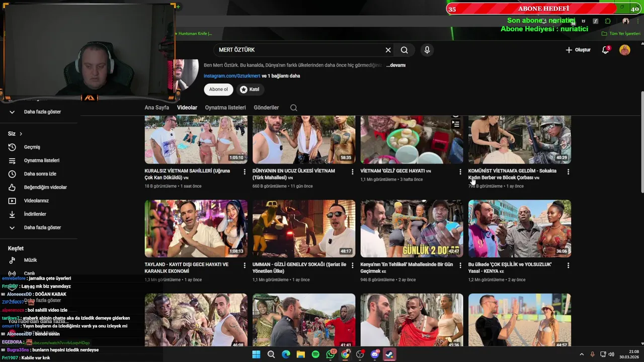Open the Windows Start menu

[256, 354]
